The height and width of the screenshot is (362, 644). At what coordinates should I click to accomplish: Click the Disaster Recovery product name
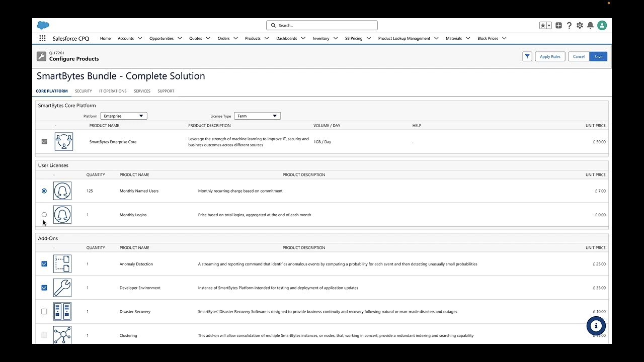pyautogui.click(x=135, y=312)
